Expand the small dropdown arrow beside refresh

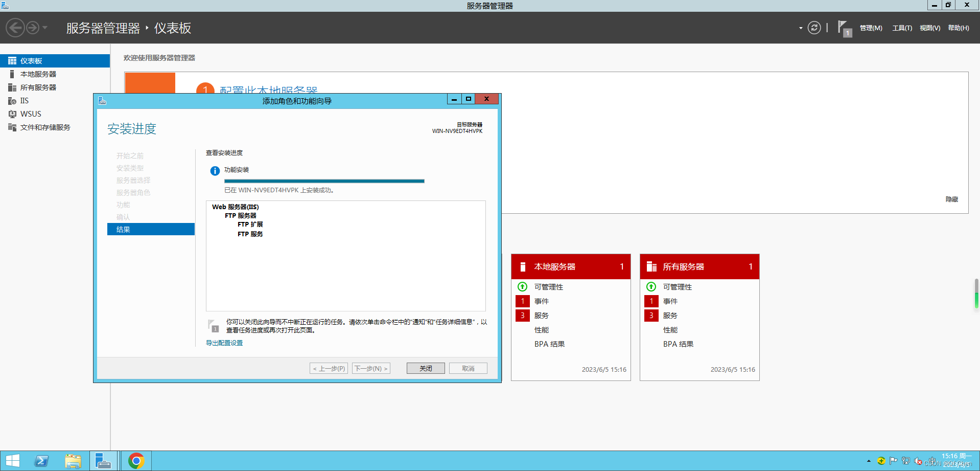click(x=801, y=28)
